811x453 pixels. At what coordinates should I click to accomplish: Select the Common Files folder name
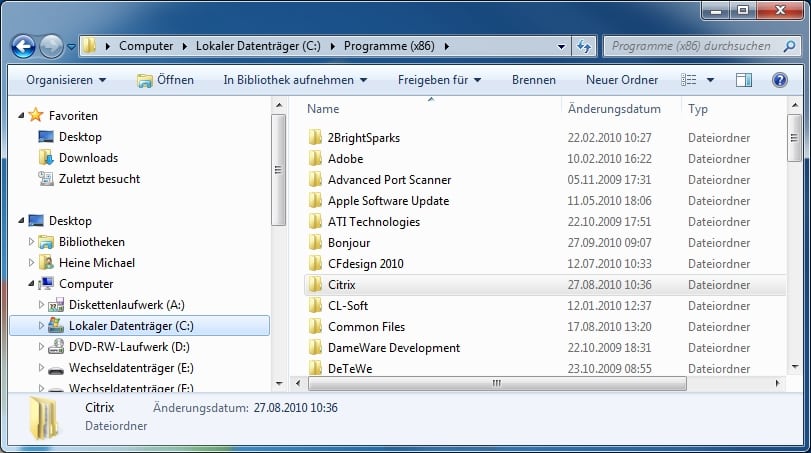click(x=366, y=327)
